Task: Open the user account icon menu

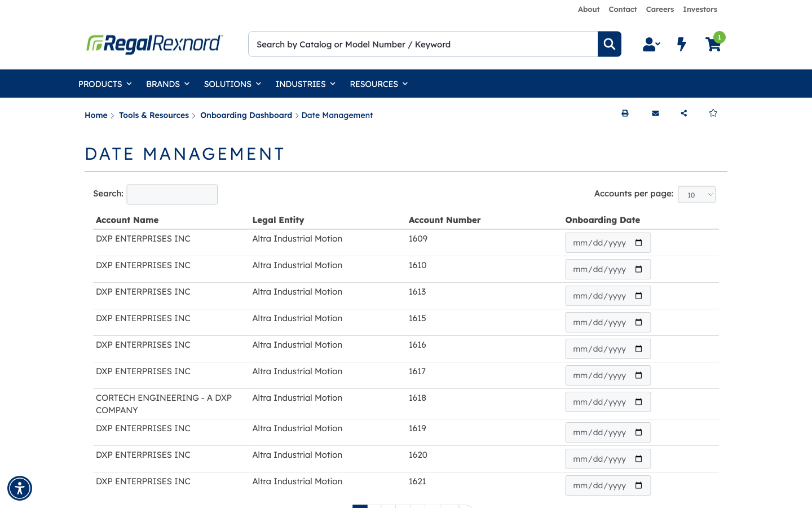Action: click(651, 44)
